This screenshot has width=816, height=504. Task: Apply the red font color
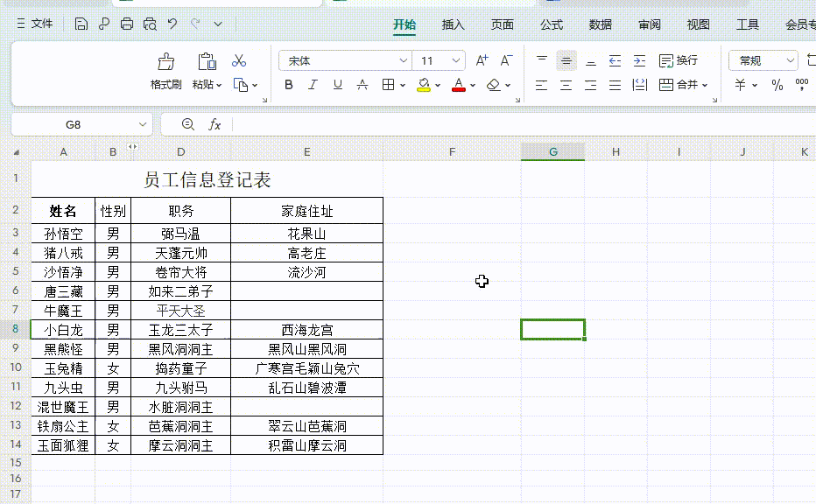(x=459, y=85)
